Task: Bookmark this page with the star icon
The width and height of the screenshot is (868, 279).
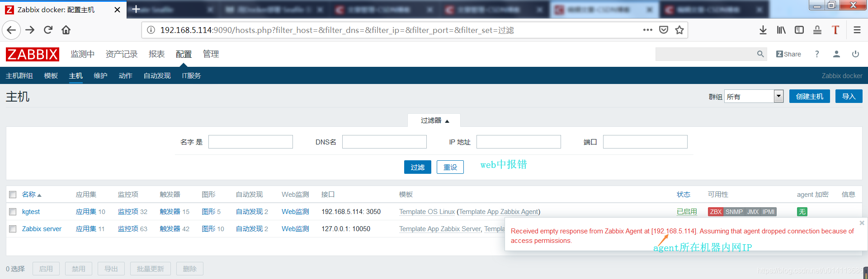Action: (x=679, y=30)
